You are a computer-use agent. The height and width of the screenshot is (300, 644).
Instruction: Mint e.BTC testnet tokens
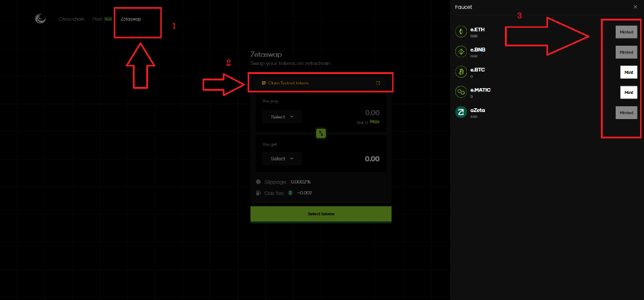(629, 72)
